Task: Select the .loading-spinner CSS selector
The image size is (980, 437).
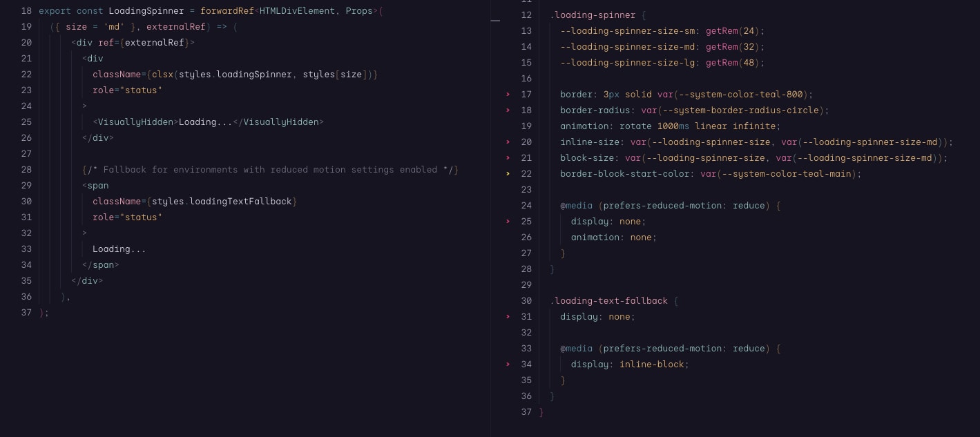Action: pos(593,14)
